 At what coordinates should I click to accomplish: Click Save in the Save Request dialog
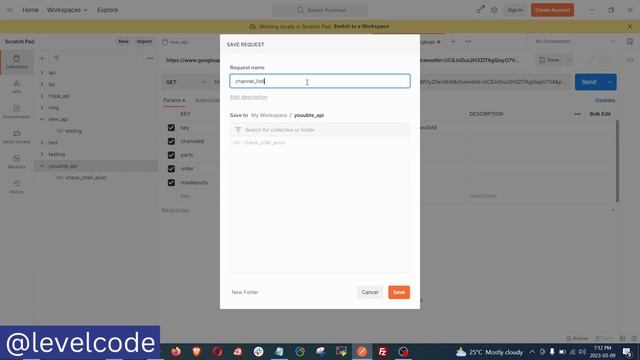(x=399, y=292)
